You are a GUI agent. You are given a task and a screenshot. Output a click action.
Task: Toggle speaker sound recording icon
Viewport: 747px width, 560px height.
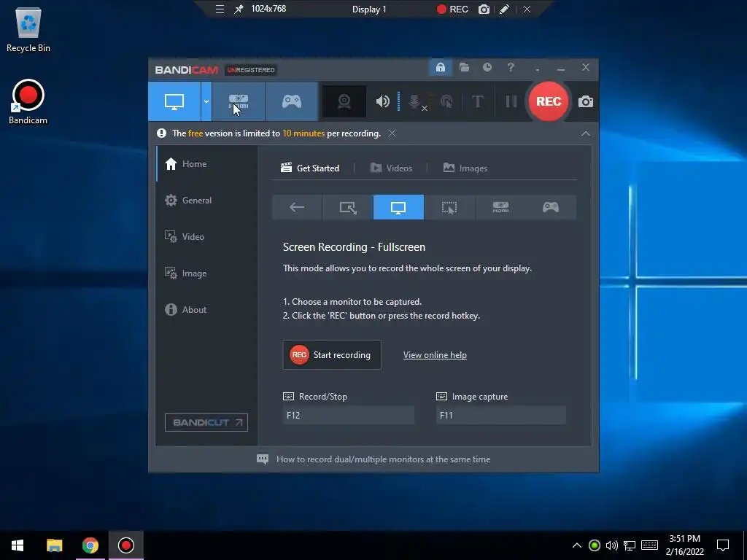tap(382, 101)
